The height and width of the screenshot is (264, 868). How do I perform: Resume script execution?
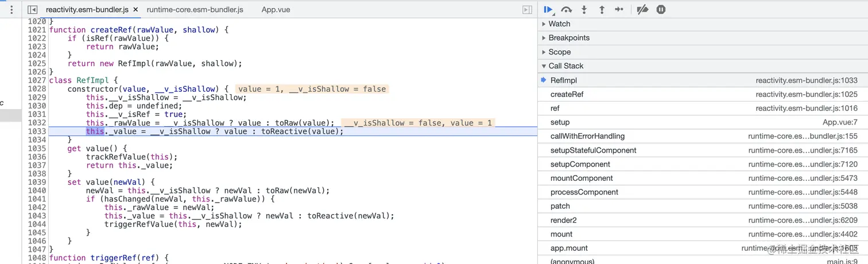click(549, 10)
